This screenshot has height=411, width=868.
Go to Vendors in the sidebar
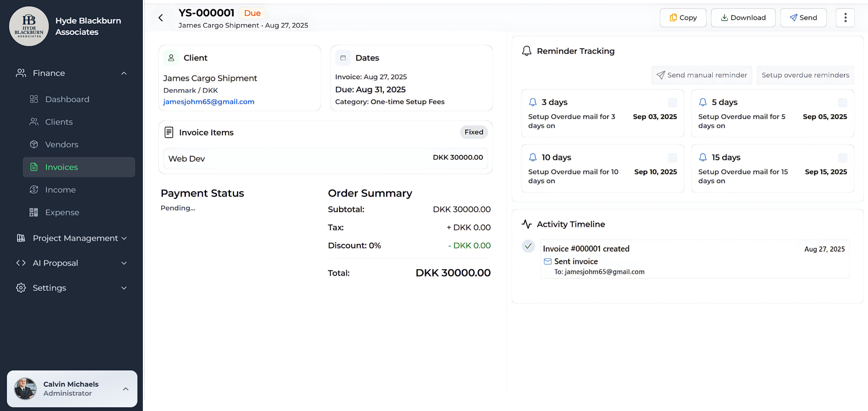coord(61,145)
